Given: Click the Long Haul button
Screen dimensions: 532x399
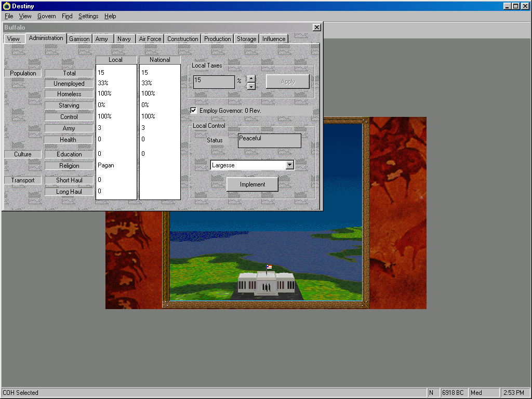Looking at the screenshot, I should (x=69, y=192).
